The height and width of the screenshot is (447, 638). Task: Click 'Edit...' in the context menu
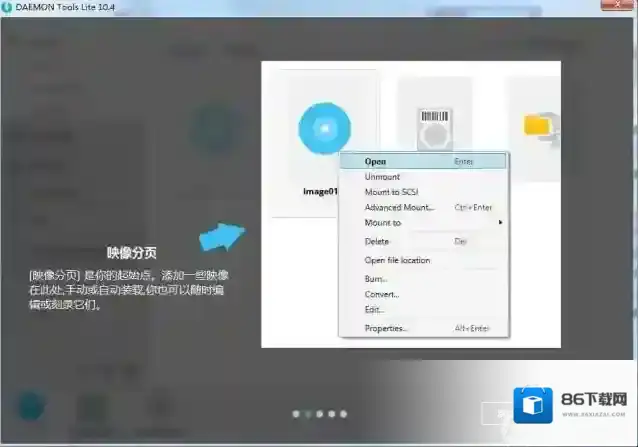point(374,310)
